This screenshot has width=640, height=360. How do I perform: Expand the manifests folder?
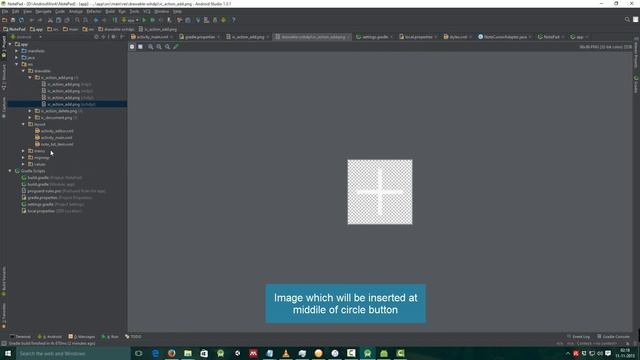17,51
